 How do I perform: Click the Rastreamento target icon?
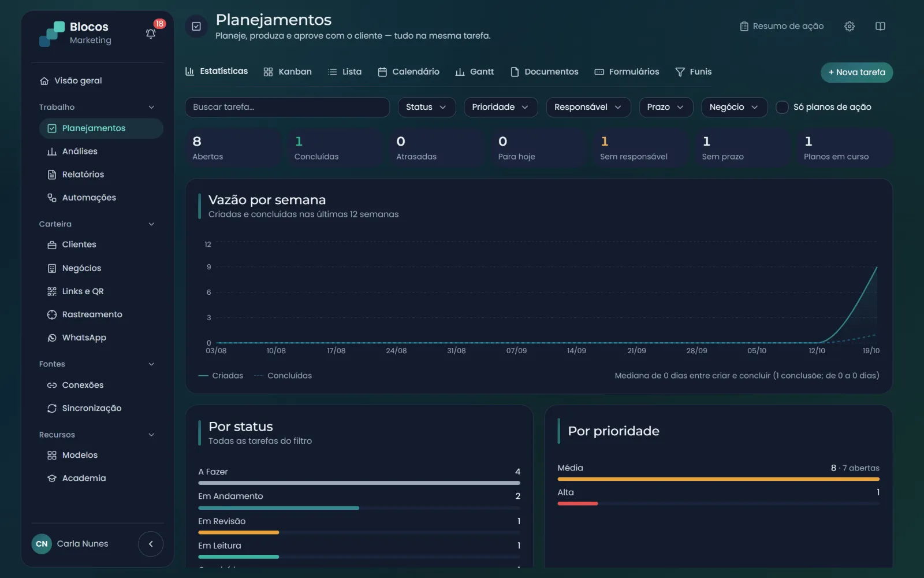(52, 314)
